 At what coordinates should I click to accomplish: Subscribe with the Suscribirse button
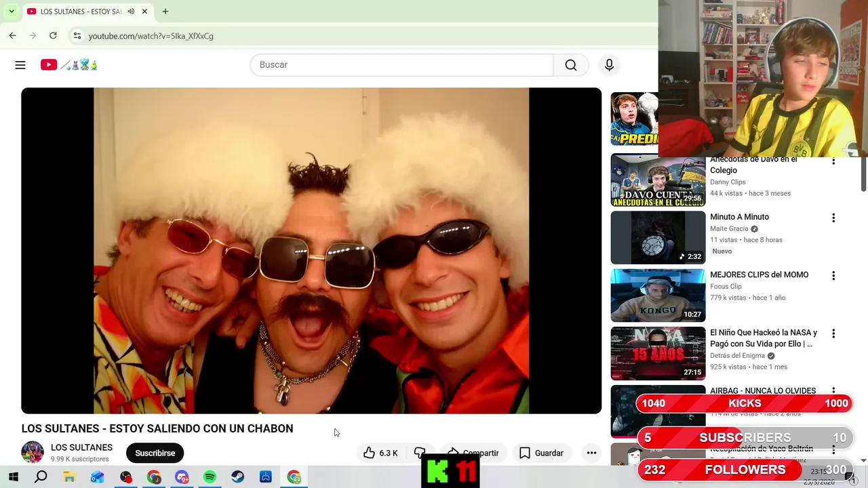click(155, 453)
